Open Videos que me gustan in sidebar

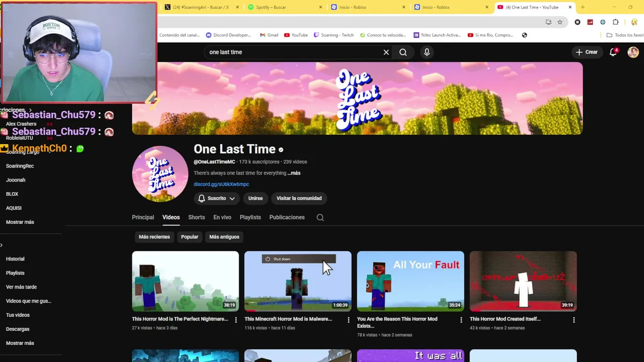click(29, 301)
